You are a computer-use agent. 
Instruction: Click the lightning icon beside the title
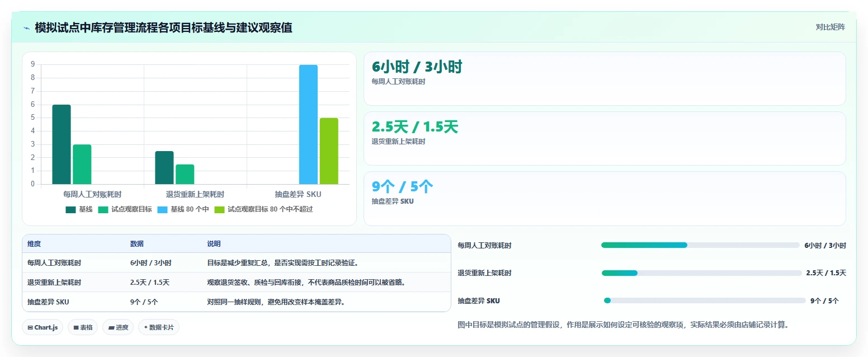pos(27,28)
